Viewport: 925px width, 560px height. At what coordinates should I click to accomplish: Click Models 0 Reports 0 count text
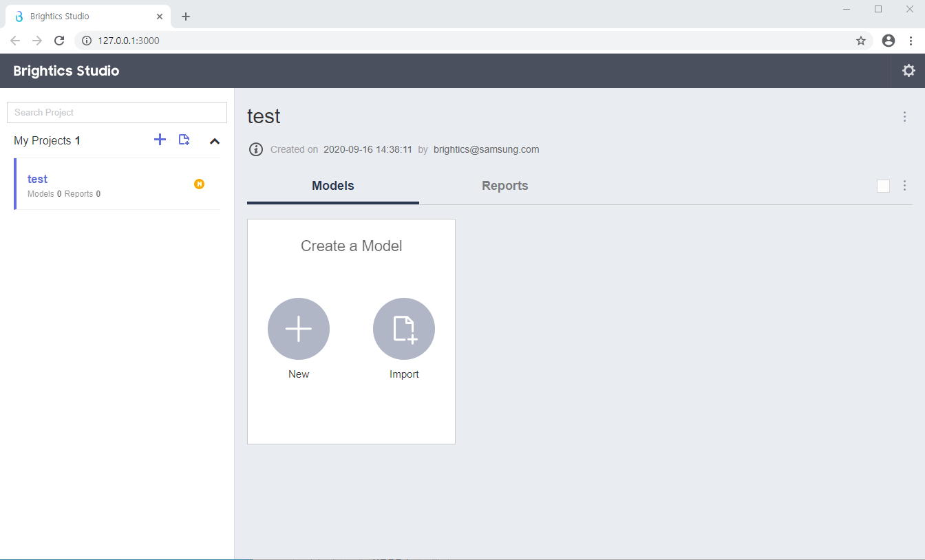tap(64, 194)
